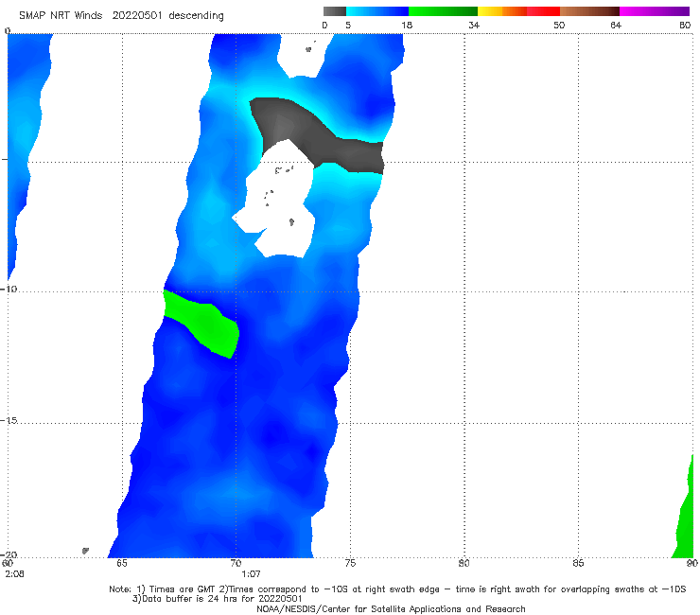The height and width of the screenshot is (615, 700).
Task: Click the longitude label '70'
Action: 236,563
